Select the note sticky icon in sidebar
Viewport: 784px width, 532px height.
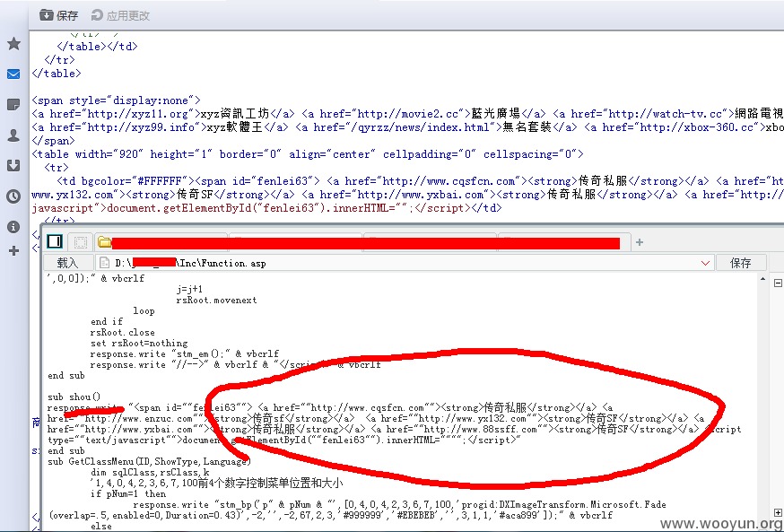click(13, 104)
